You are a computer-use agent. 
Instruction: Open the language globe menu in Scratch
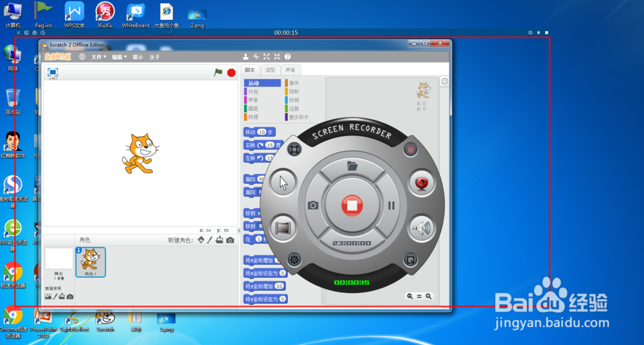click(x=82, y=57)
